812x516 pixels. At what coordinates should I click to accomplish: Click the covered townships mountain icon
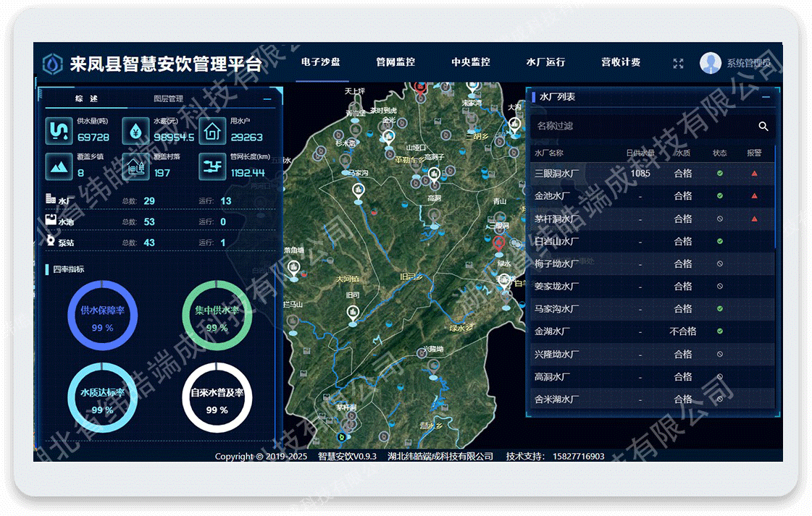pyautogui.click(x=59, y=166)
